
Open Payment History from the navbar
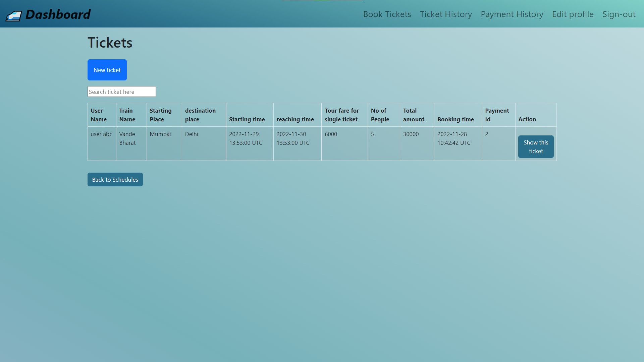tap(512, 14)
